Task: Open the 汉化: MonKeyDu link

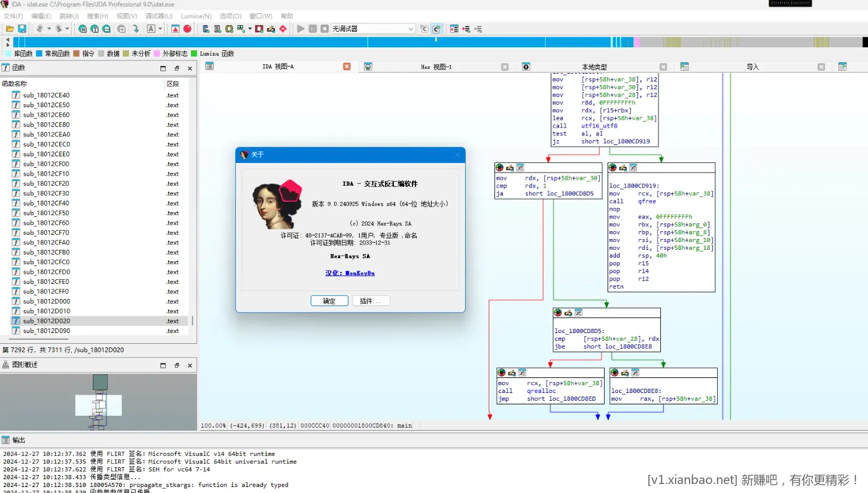Action: pyautogui.click(x=350, y=273)
